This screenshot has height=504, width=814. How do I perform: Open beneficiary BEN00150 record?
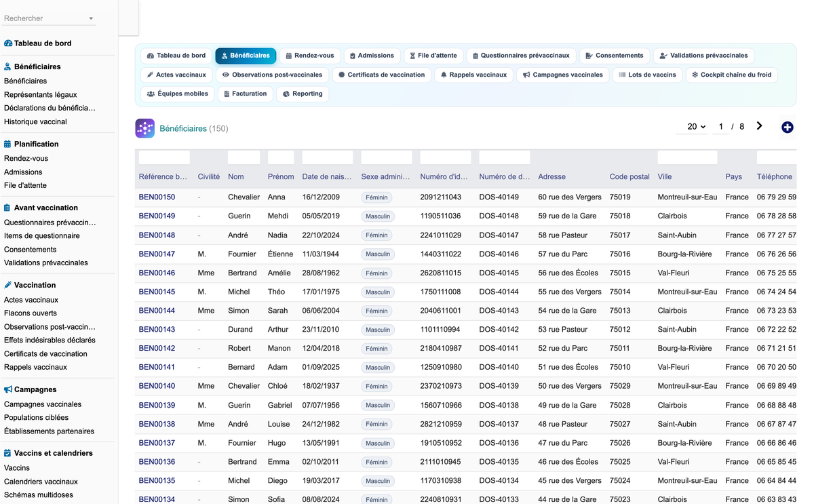point(157,197)
